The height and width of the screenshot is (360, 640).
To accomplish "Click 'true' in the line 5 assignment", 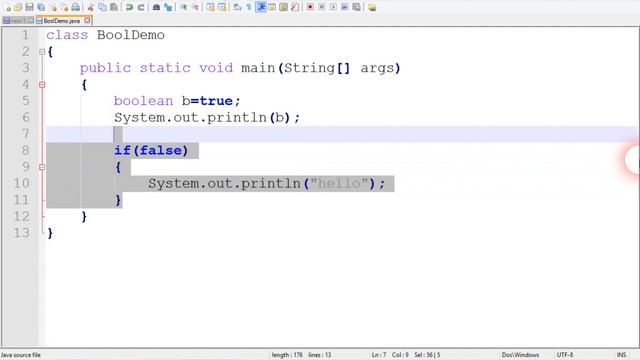I will 216,101.
